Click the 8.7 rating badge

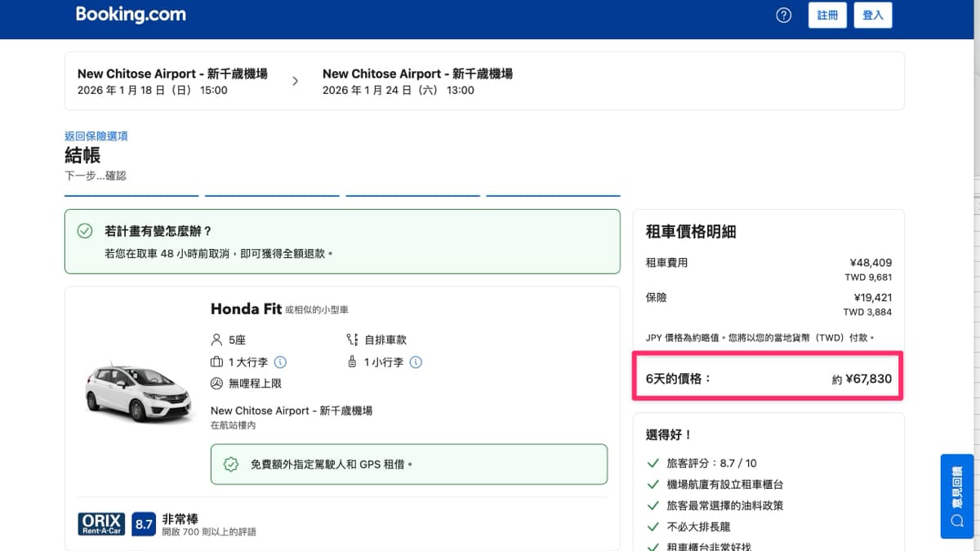[144, 524]
